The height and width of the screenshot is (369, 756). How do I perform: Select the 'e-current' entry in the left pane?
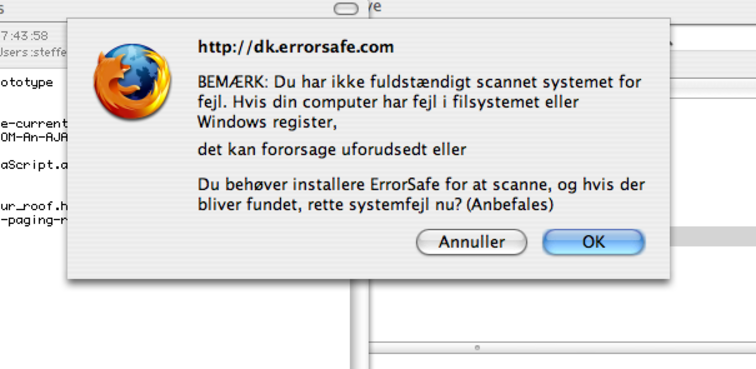point(33,123)
